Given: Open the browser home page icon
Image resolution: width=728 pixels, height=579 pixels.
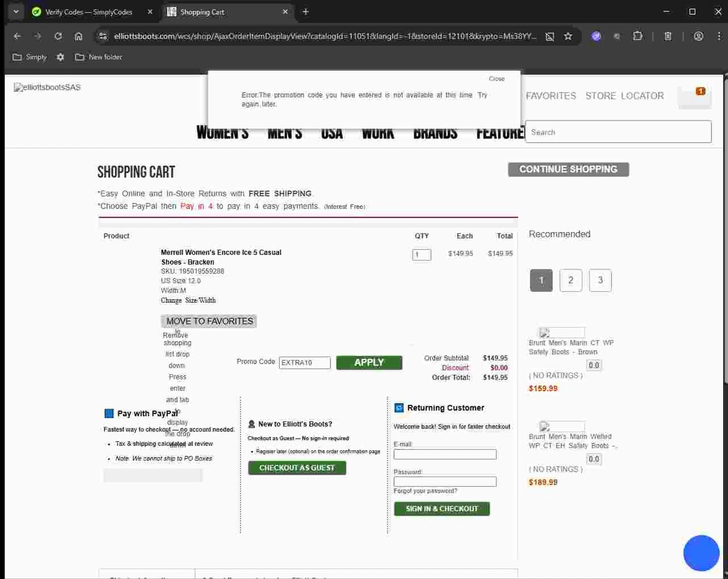Looking at the screenshot, I should (x=78, y=36).
